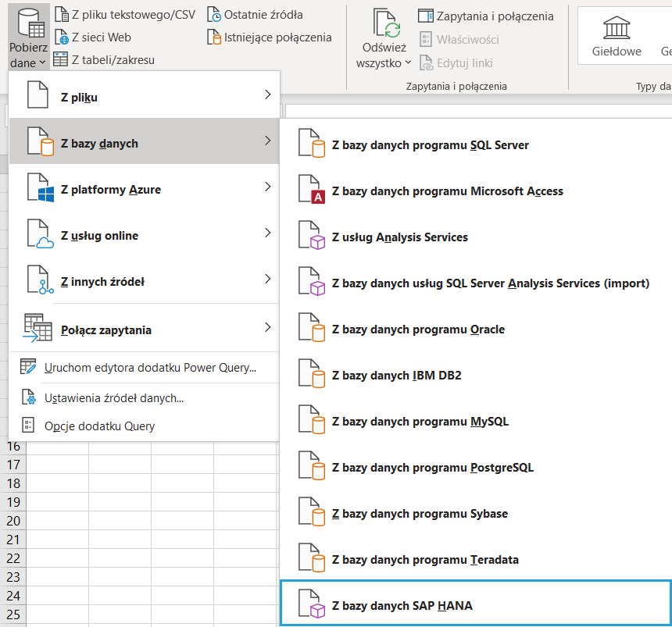The height and width of the screenshot is (627, 672).
Task: Click the Z sieci Web globe icon
Action: click(62, 37)
